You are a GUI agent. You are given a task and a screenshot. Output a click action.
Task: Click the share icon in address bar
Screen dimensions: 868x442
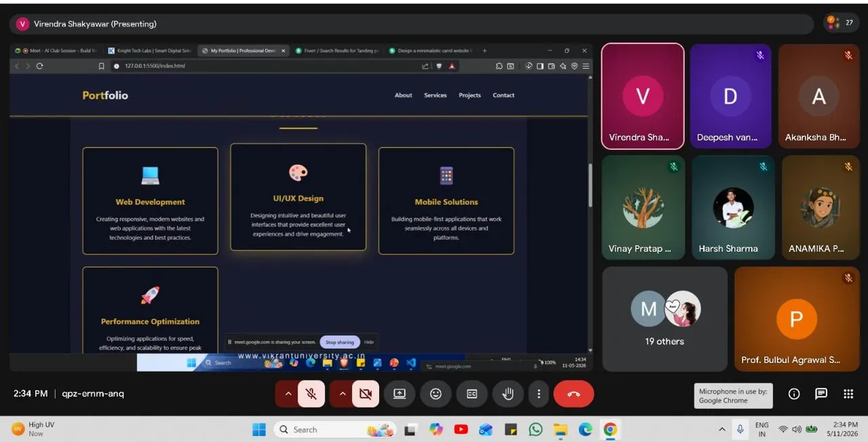tap(425, 66)
